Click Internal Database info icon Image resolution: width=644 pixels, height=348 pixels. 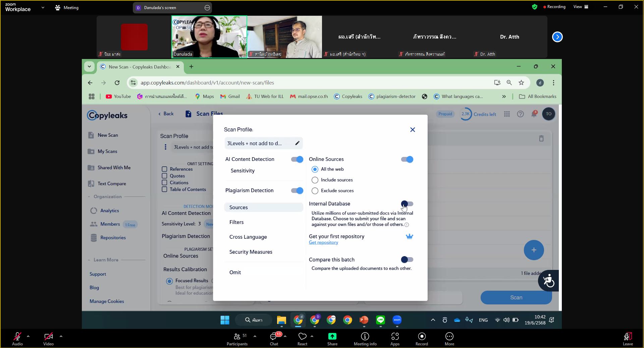click(407, 225)
